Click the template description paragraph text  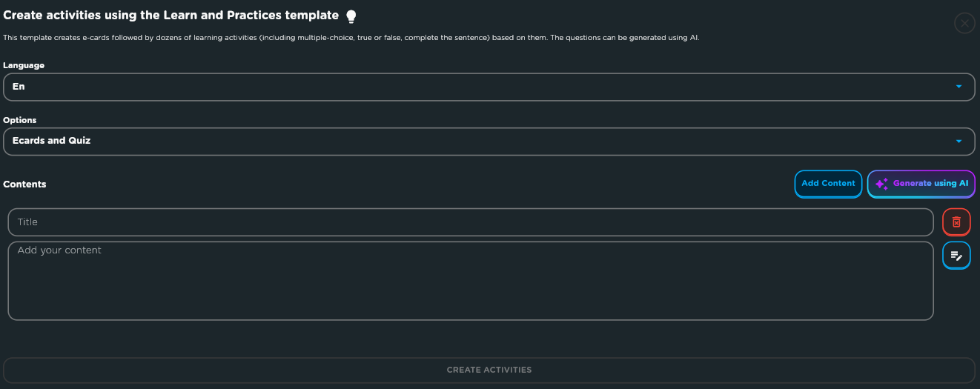(351, 38)
